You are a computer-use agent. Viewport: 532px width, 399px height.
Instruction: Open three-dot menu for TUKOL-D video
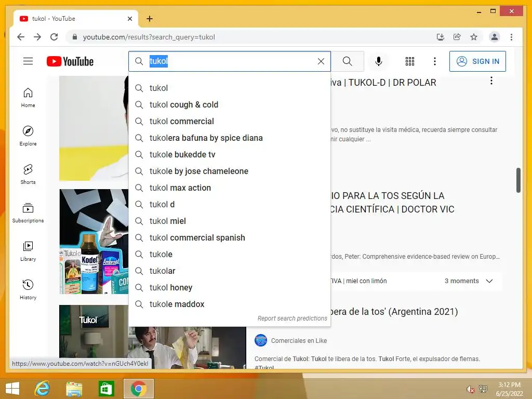tap(491, 81)
